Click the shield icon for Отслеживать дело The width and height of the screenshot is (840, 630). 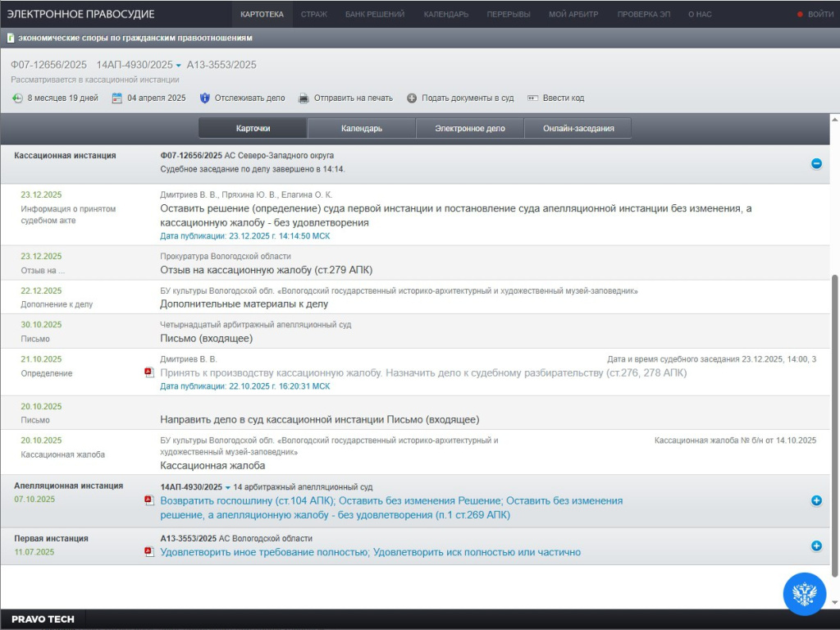tap(205, 98)
